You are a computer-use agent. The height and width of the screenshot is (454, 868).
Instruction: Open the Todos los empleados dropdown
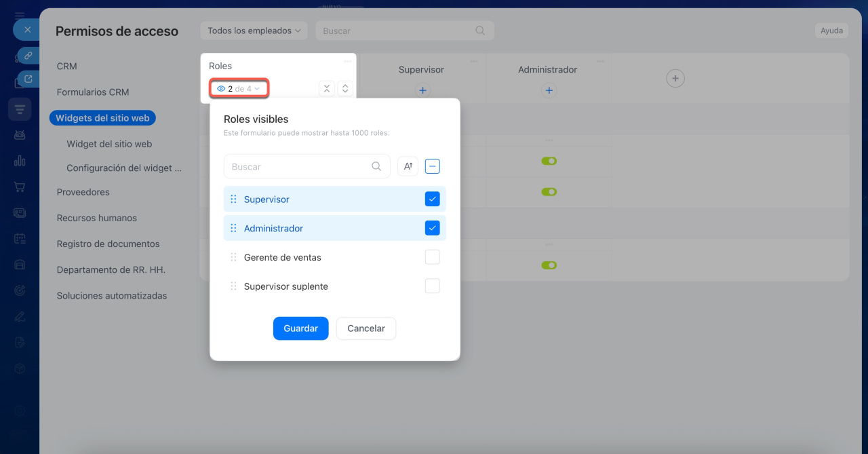(254, 31)
